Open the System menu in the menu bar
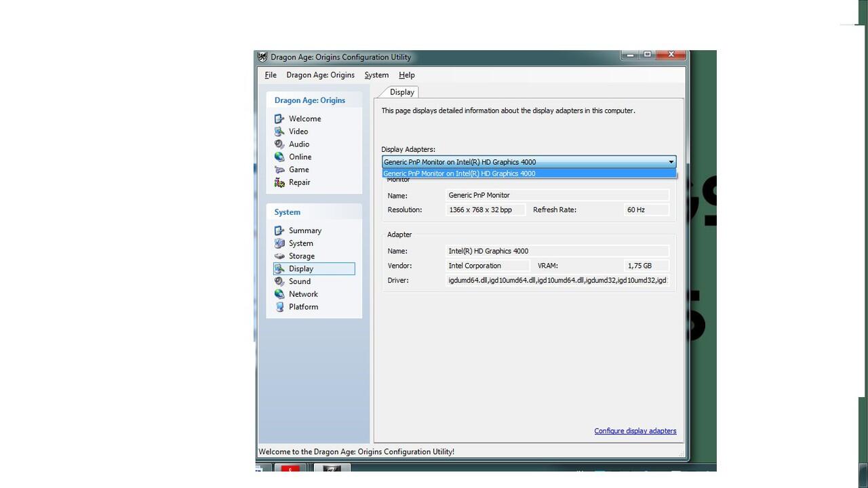868x488 pixels. [376, 75]
